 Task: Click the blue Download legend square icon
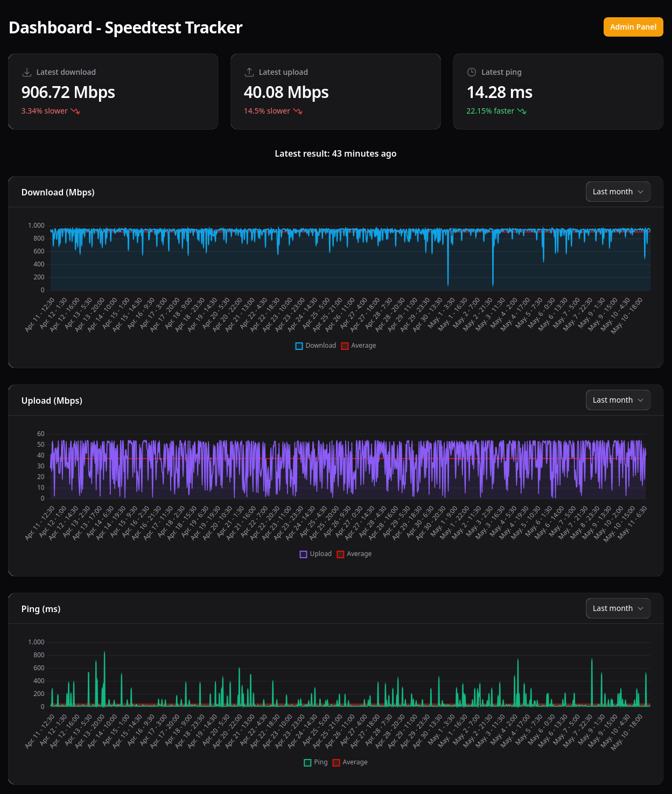[299, 346]
